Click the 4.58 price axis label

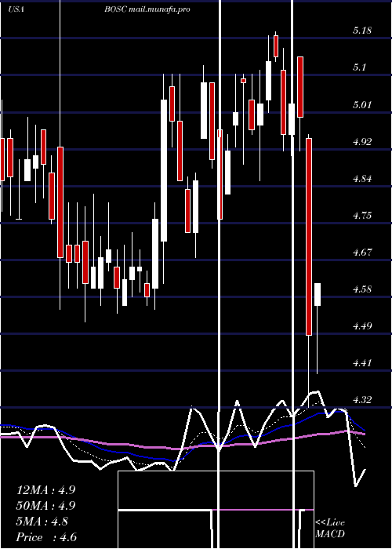362,289
